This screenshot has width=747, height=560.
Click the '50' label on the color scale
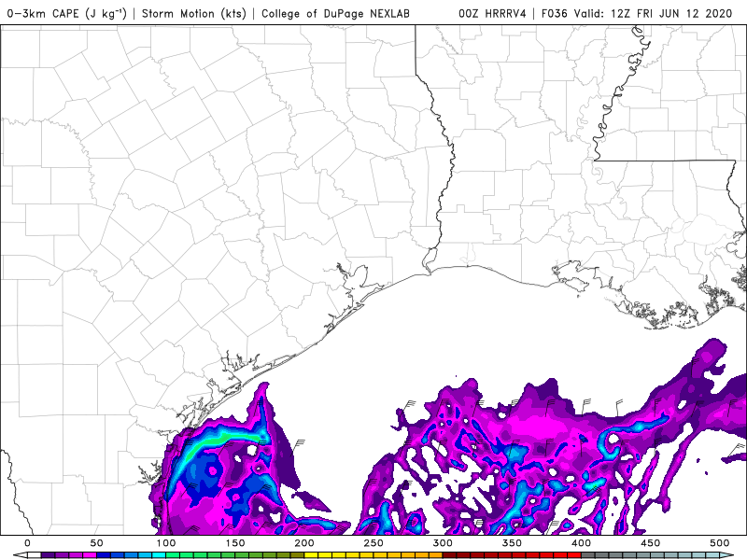97,543
